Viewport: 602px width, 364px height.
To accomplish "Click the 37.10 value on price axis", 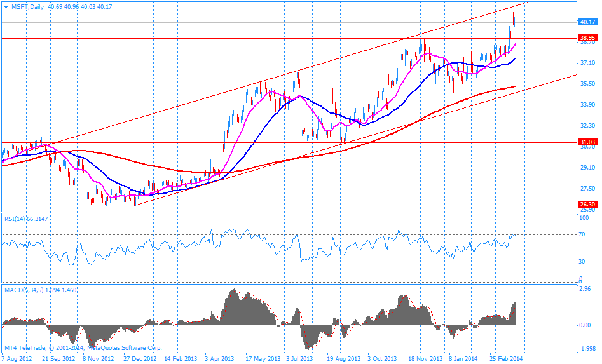I will [588, 63].
